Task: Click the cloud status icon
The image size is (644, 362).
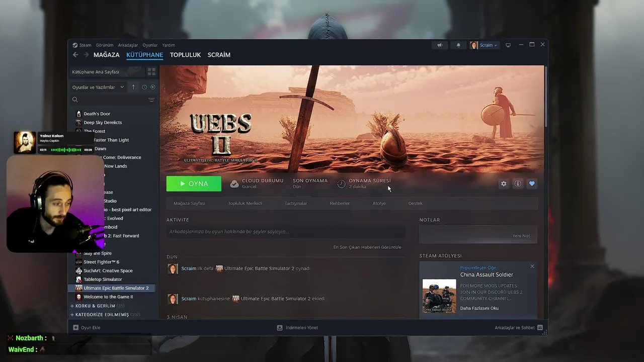Action: pyautogui.click(x=234, y=184)
